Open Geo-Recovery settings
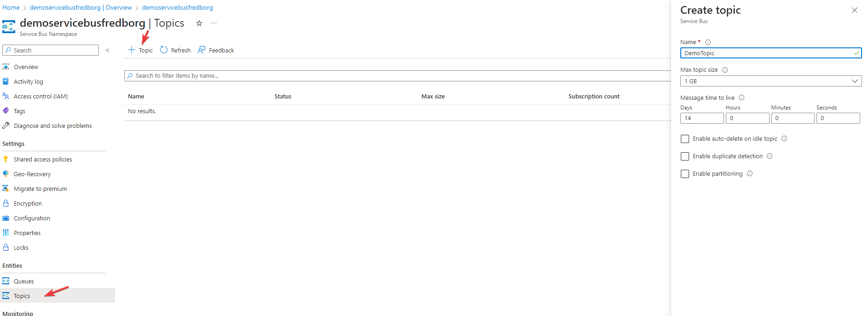 pyautogui.click(x=32, y=174)
